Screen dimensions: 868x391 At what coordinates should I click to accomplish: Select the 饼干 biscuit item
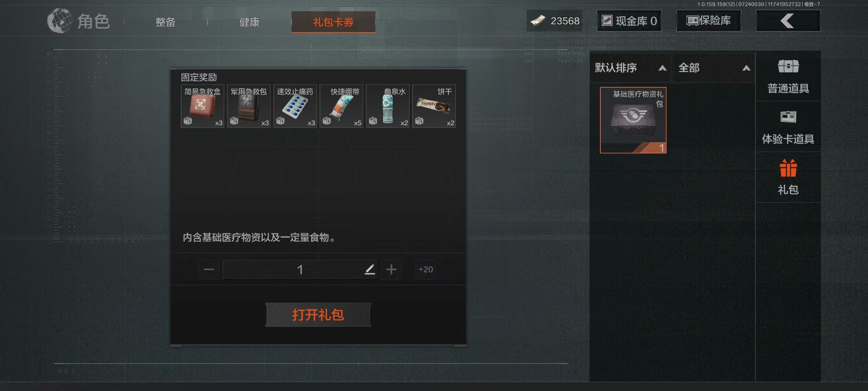[434, 106]
